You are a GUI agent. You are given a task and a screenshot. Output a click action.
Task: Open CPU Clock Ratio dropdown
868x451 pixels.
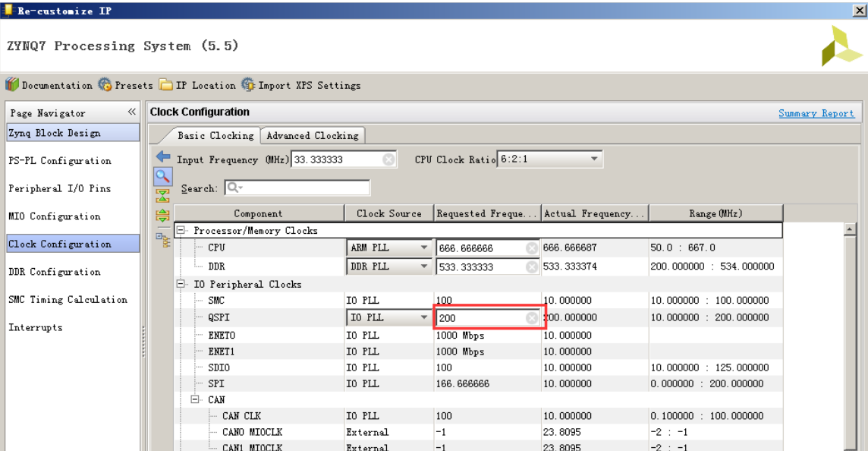click(594, 159)
